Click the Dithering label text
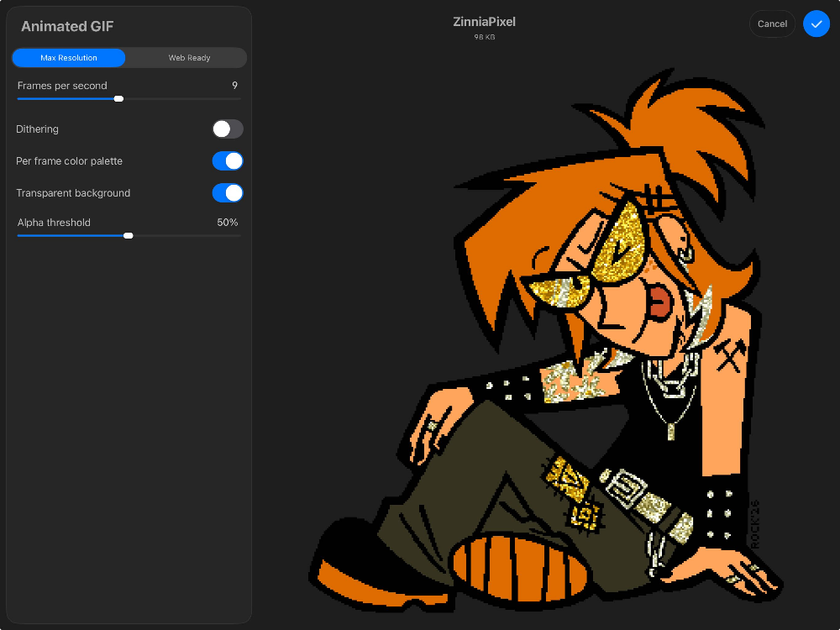This screenshot has height=630, width=840. (37, 129)
